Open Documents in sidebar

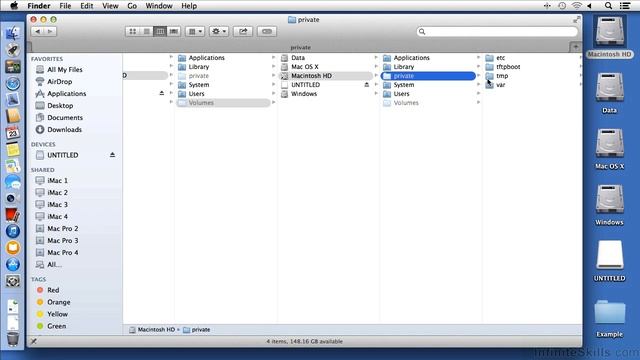tap(65, 118)
